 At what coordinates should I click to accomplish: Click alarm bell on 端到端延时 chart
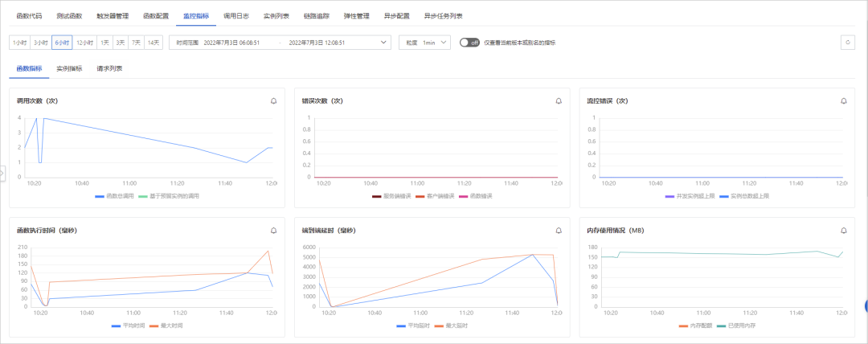coord(559,231)
